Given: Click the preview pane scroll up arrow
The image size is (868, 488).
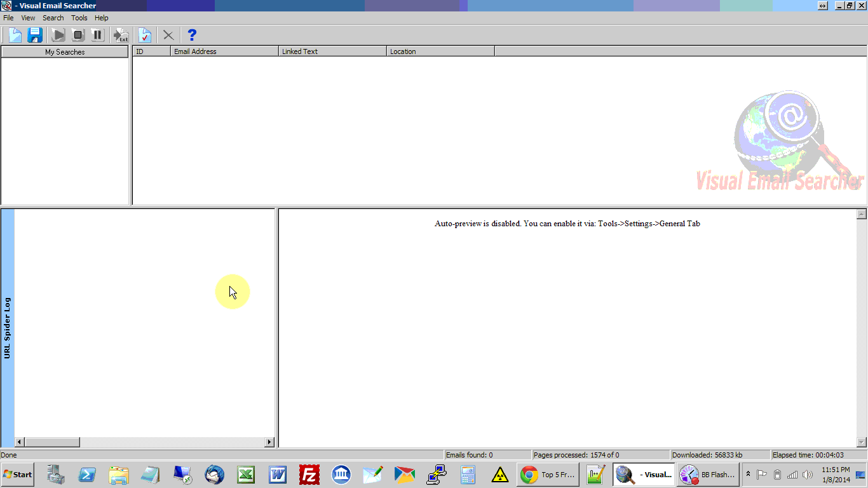Looking at the screenshot, I should [x=862, y=214].
